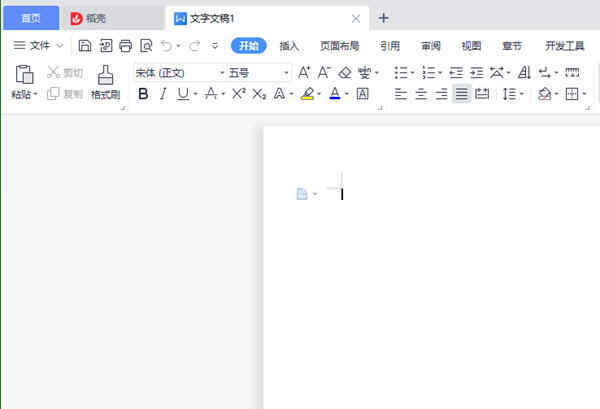Open the font size dropdown 五号

[259, 72]
